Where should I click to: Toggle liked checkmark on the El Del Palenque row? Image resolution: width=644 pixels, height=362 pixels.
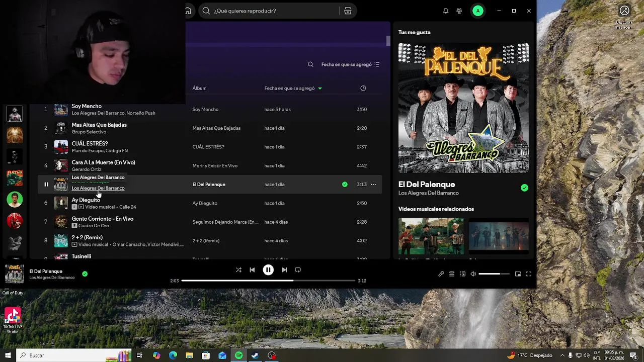coord(345,185)
